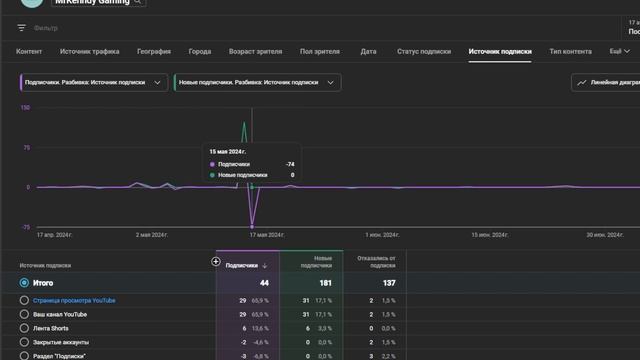Open the Линейная диаграмма chart type dropdown
The height and width of the screenshot is (360, 640).
tap(606, 82)
